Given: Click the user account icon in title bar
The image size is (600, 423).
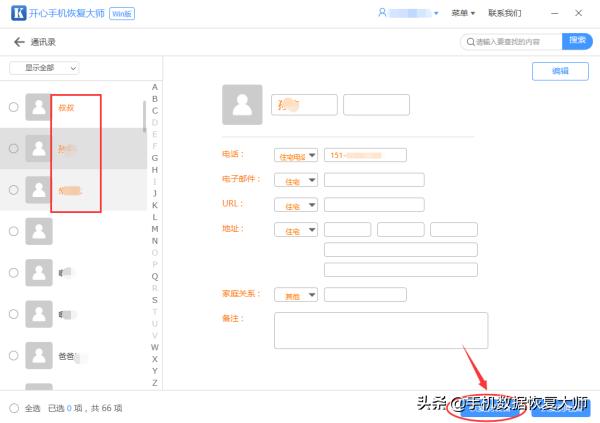Looking at the screenshot, I should point(382,13).
